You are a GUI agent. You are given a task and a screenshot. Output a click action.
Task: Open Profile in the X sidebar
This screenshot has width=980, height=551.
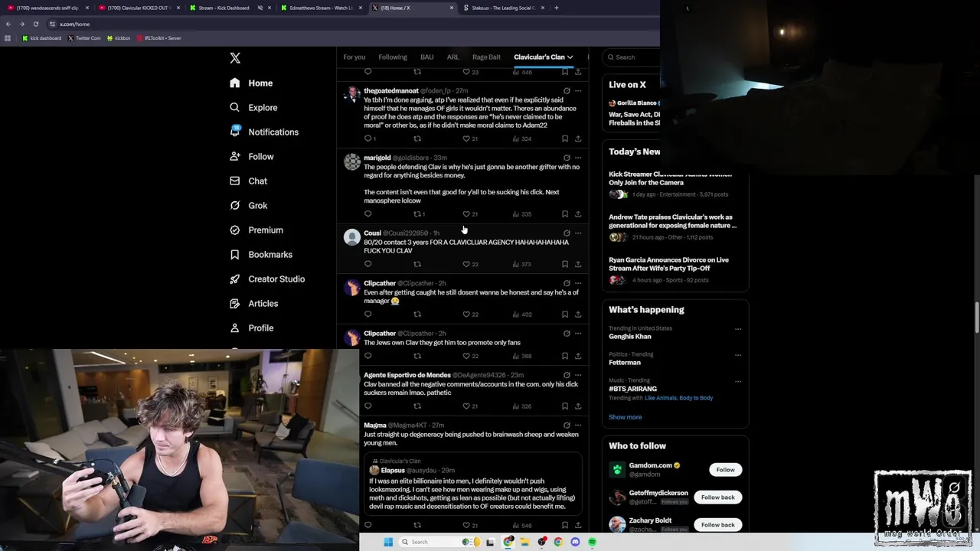click(x=251, y=328)
